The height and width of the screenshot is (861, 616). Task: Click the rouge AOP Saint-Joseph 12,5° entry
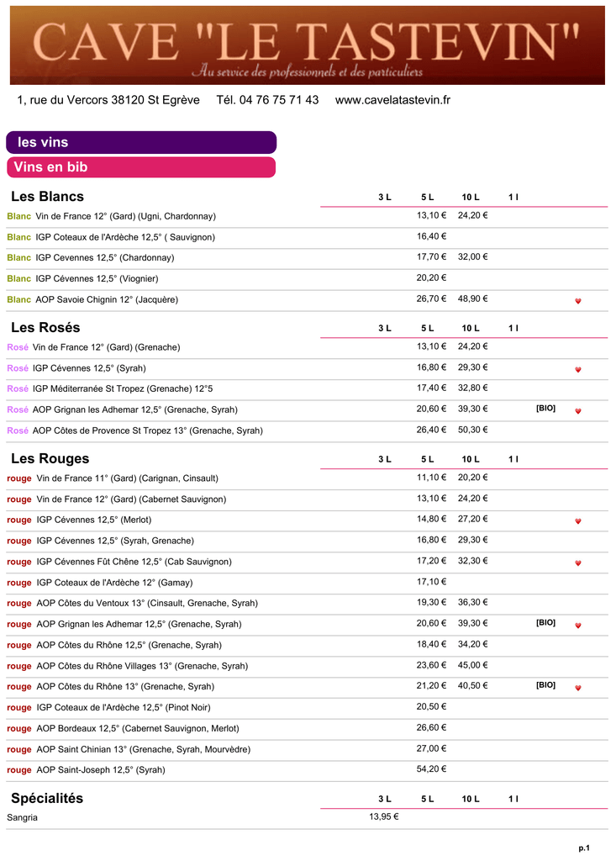click(x=87, y=770)
